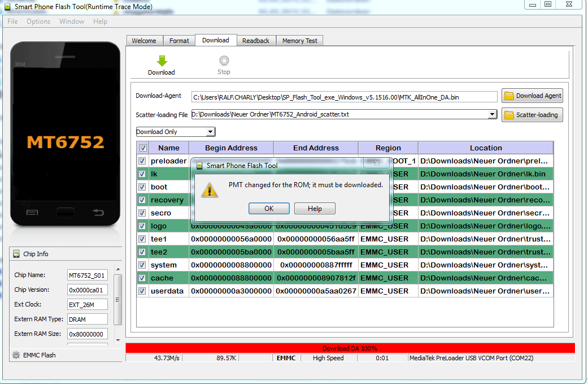
Task: Click Chip Info scrollbar down arrow
Action: pos(117,340)
